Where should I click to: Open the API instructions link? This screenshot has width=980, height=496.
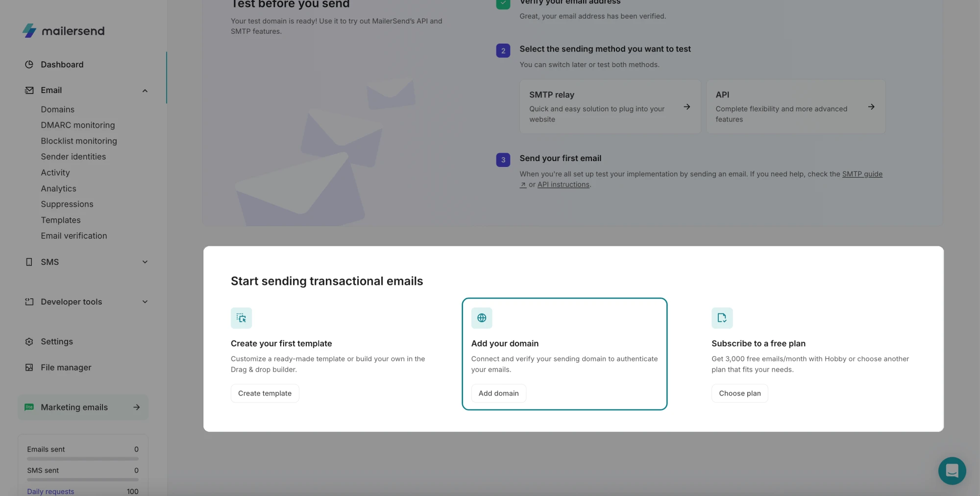[x=563, y=185]
